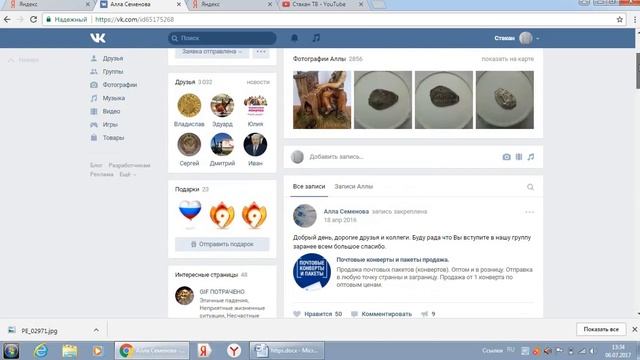Image resolution: width=640 pixels, height=360 pixels.
Task: Expand the Стакан profile dropdown arrow
Action: (538, 38)
